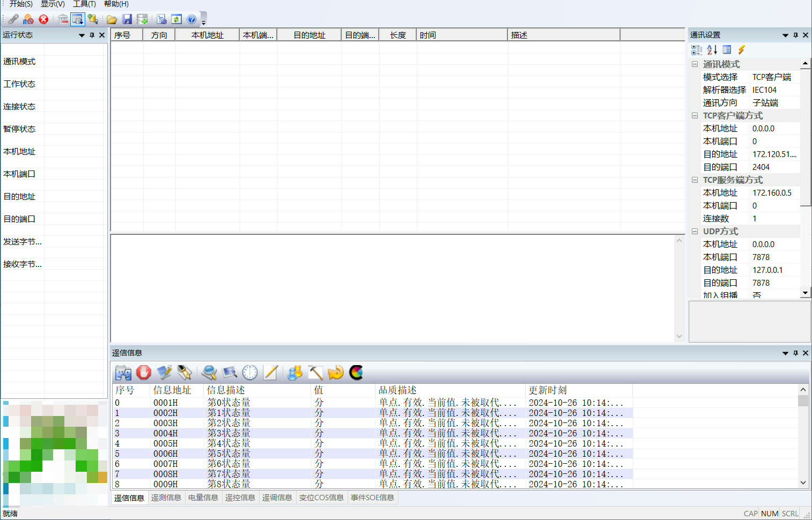Click the floppy disk save icon
Viewport: 812px width, 520px height.
coord(127,19)
